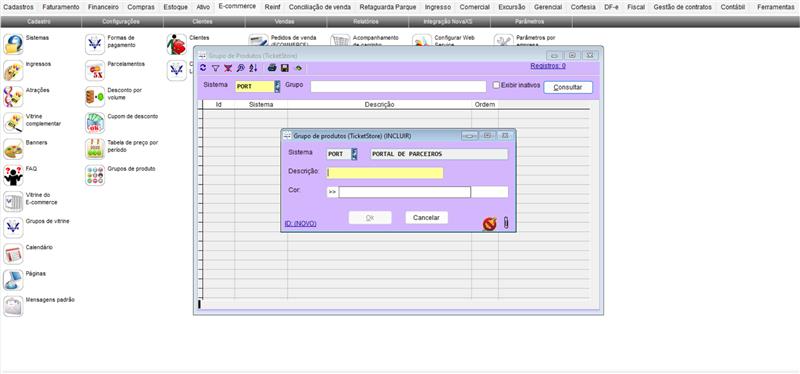Click the Ok button in the dialog
This screenshot has width=800, height=374.
[x=370, y=217]
